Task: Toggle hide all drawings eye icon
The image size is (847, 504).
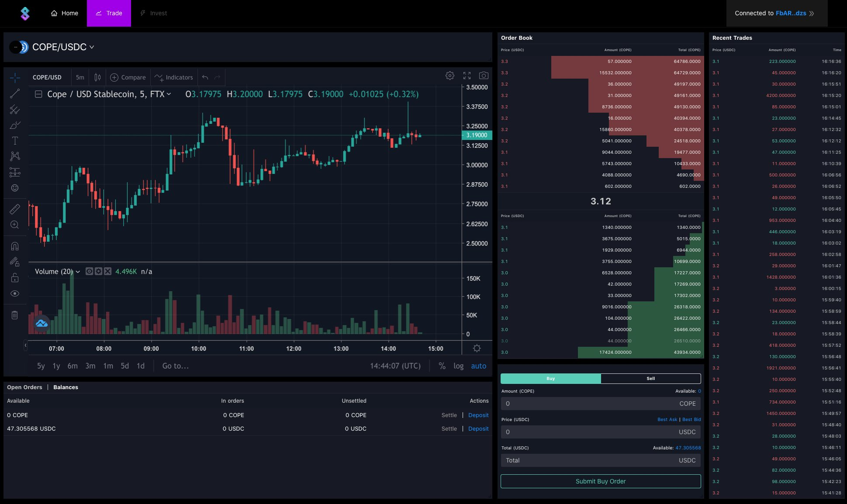Action: tap(15, 293)
